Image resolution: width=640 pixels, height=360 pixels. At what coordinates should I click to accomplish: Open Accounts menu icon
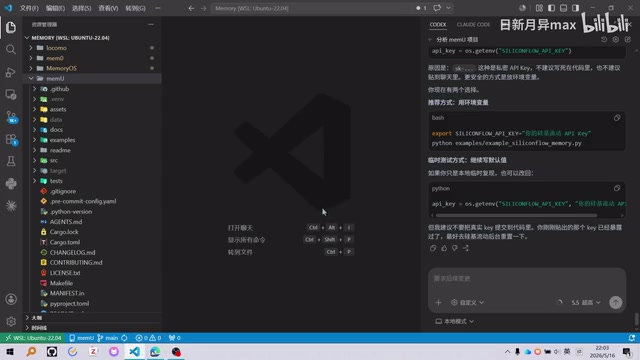click(x=11, y=299)
